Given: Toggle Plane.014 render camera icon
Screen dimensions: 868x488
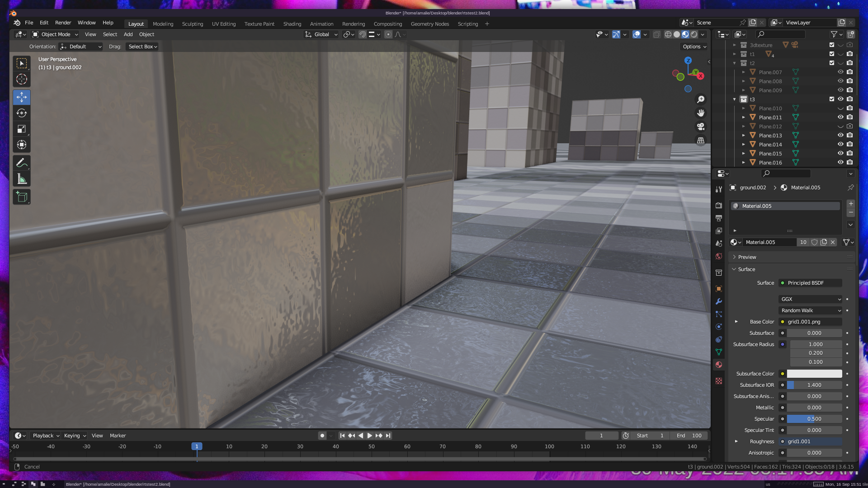Looking at the screenshot, I should [850, 145].
